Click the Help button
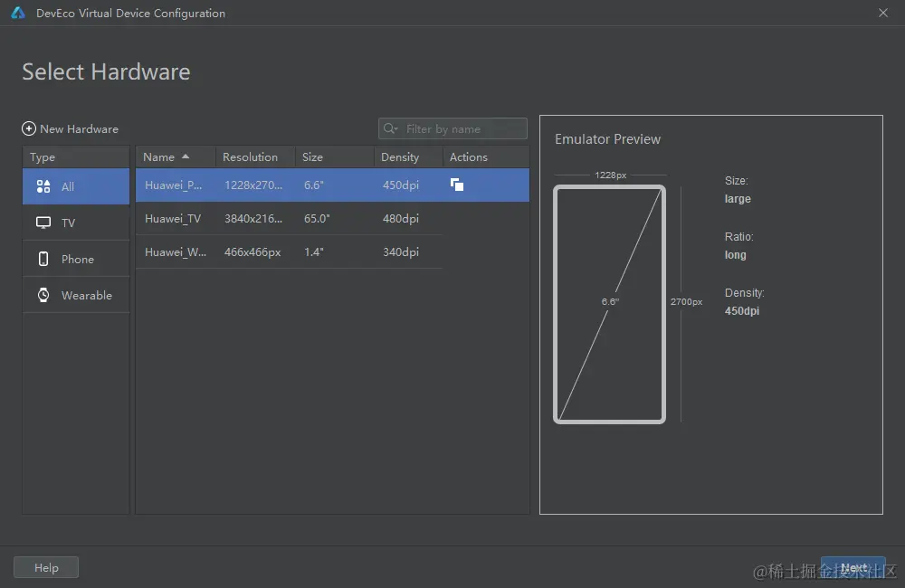Screen dimensions: 905x588 (x=46, y=568)
